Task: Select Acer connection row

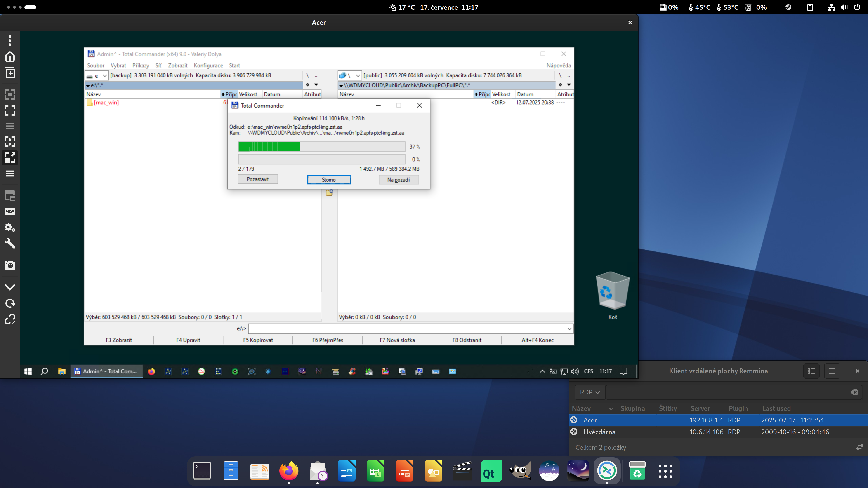Action: tap(718, 420)
